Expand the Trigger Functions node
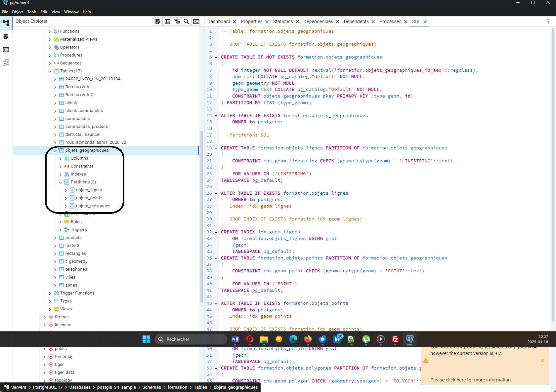This screenshot has width=556, height=392. tap(50, 293)
